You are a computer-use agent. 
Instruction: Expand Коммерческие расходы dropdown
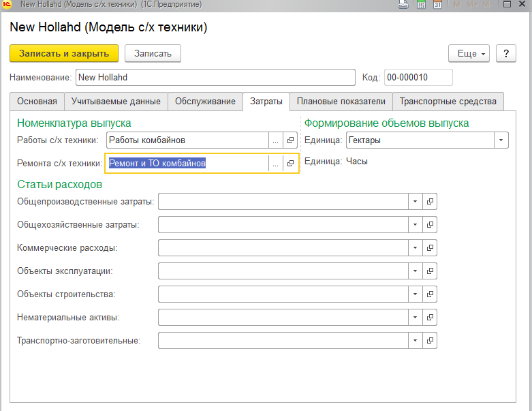pyautogui.click(x=415, y=247)
